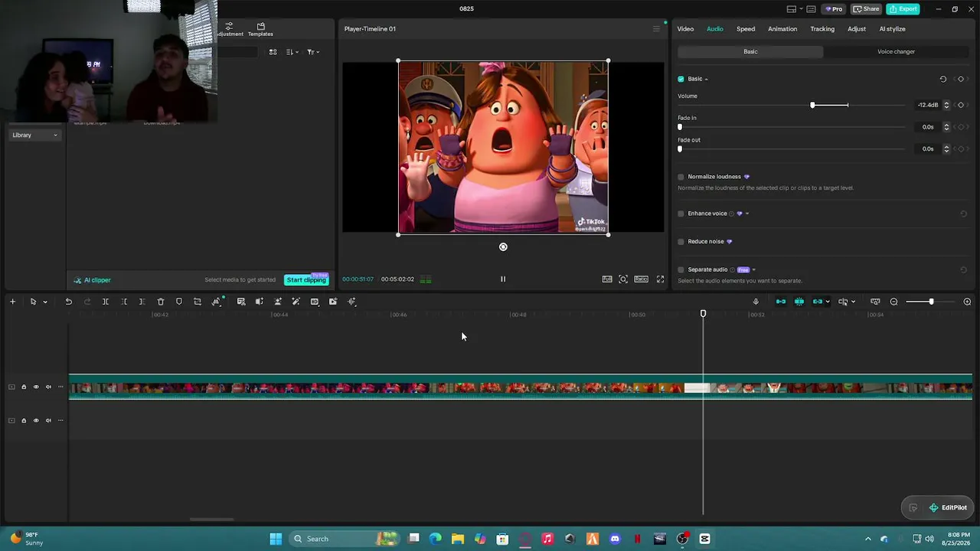Viewport: 980px width, 551px height.
Task: Click the Start clipping button
Action: coord(306,280)
